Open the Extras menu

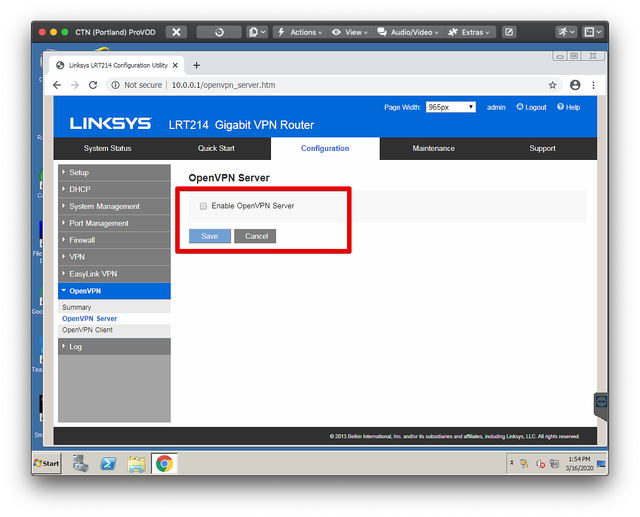[x=469, y=32]
